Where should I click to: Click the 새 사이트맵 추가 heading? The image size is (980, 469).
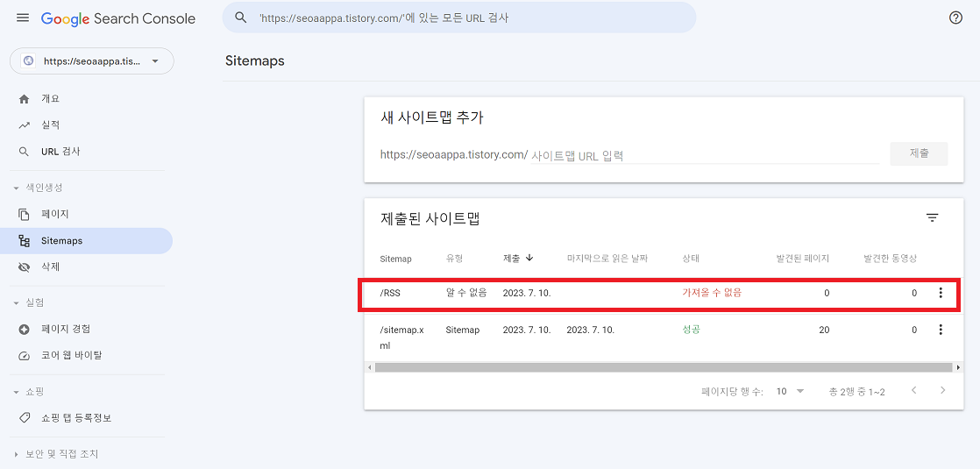tap(432, 117)
